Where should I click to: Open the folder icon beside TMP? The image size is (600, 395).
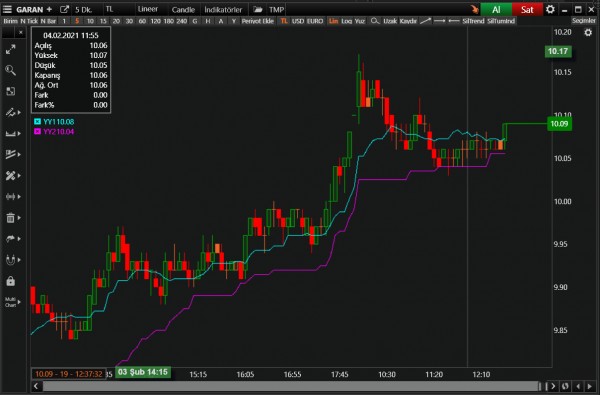pos(258,10)
